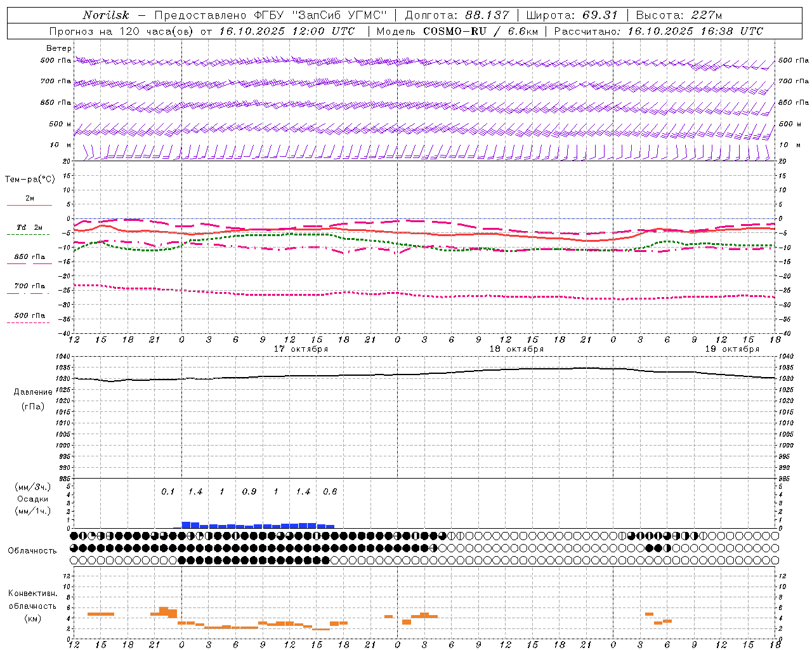Click the "Конвективн." convective cloud label
812x650 pixels.
click(x=33, y=594)
